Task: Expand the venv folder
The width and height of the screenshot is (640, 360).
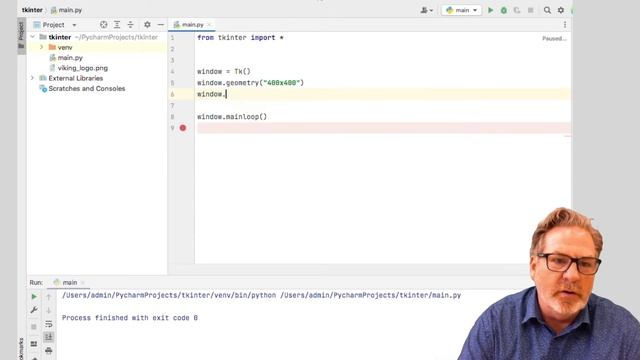Action: [41, 47]
